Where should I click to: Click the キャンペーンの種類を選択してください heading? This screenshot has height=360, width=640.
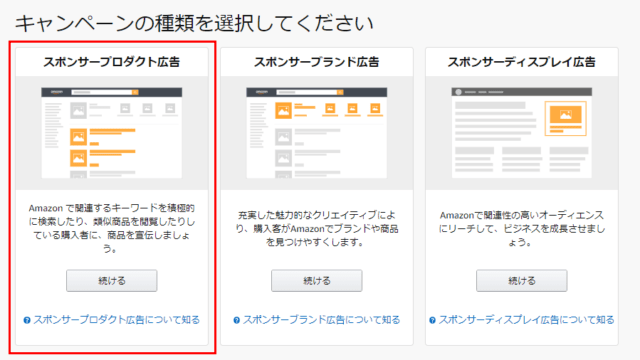coord(194,23)
